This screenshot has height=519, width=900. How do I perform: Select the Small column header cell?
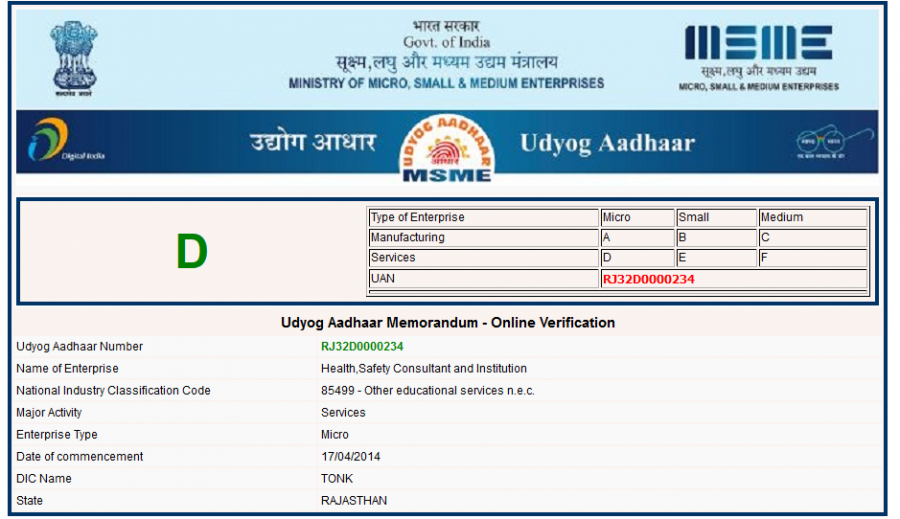click(715, 218)
